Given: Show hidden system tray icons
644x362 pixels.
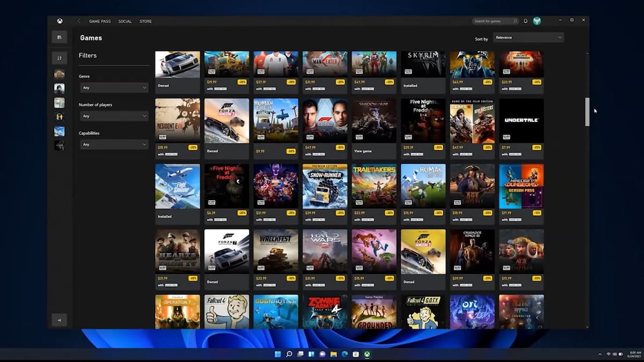Looking at the screenshot, I should (600, 354).
